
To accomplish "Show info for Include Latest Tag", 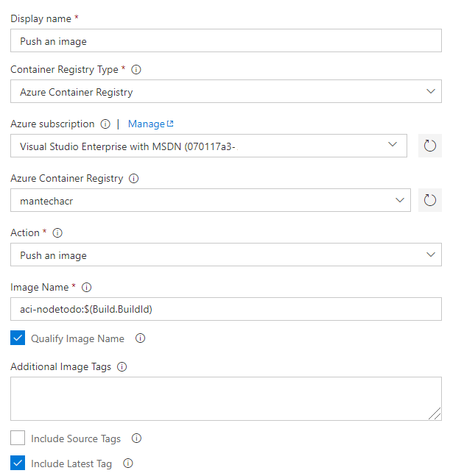I will coord(128,463).
